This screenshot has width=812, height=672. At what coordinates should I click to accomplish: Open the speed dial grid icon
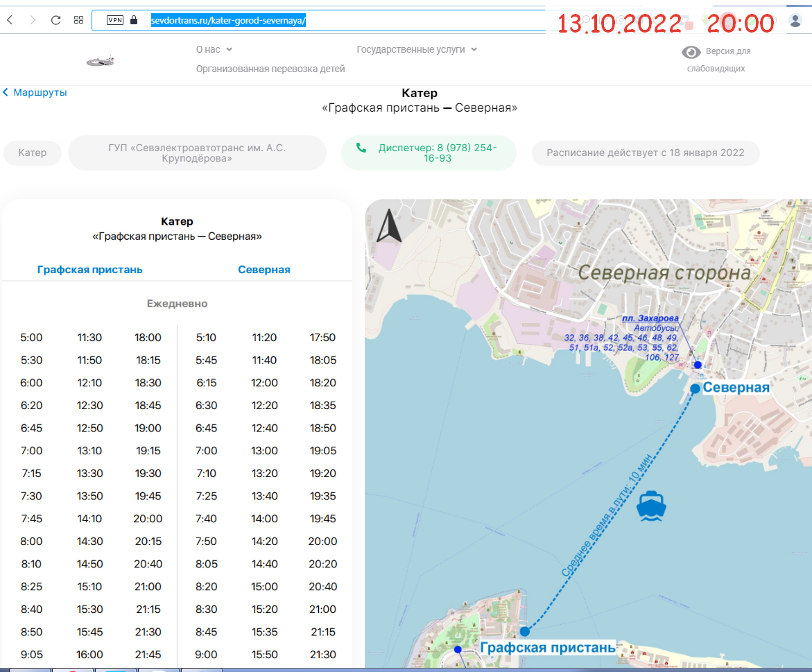coord(79,20)
